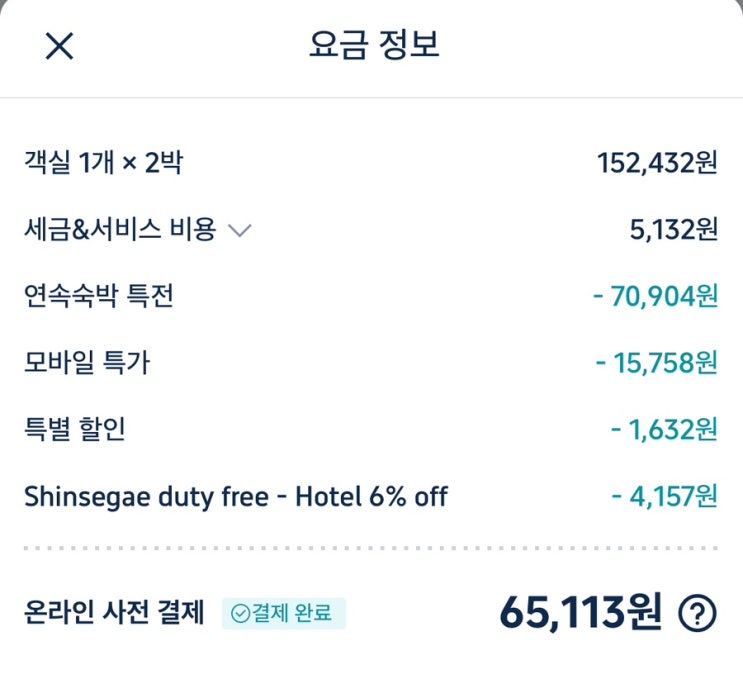Tap the 온라인 사전 결제 label
The image size is (743, 679).
pyautogui.click(x=114, y=612)
